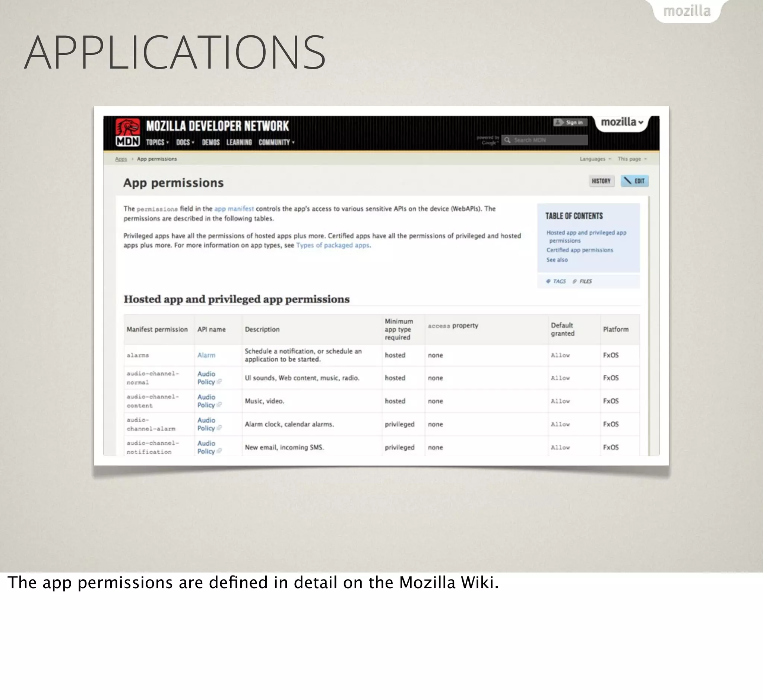Image resolution: width=763 pixels, height=700 pixels.
Task: Click the search magnifier icon
Action: [507, 140]
